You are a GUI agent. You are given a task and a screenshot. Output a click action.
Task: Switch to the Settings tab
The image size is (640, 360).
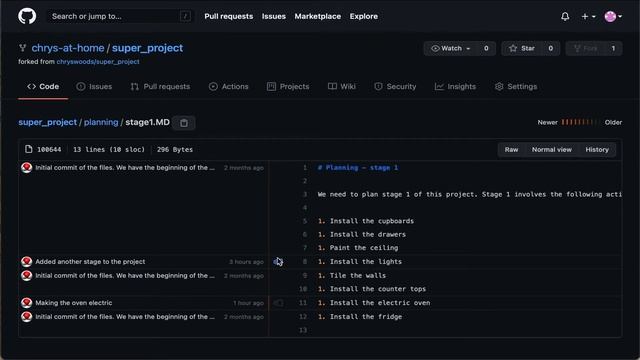click(x=516, y=87)
